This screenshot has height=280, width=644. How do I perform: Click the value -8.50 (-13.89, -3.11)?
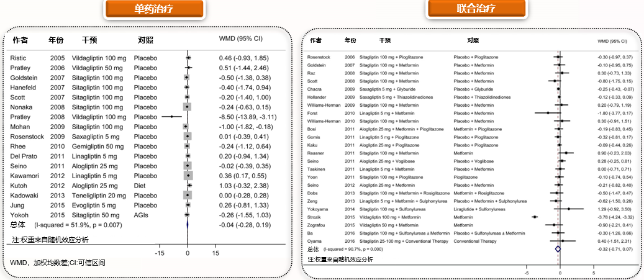click(248, 116)
